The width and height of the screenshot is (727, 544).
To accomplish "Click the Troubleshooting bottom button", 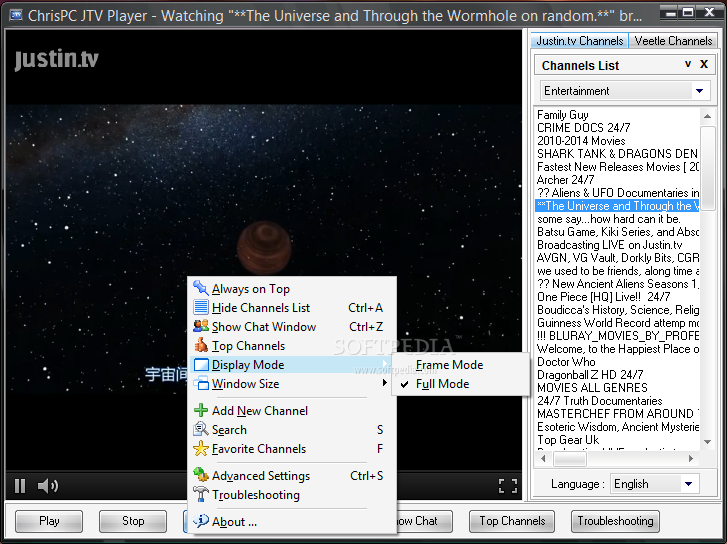I will pyautogui.click(x=615, y=521).
